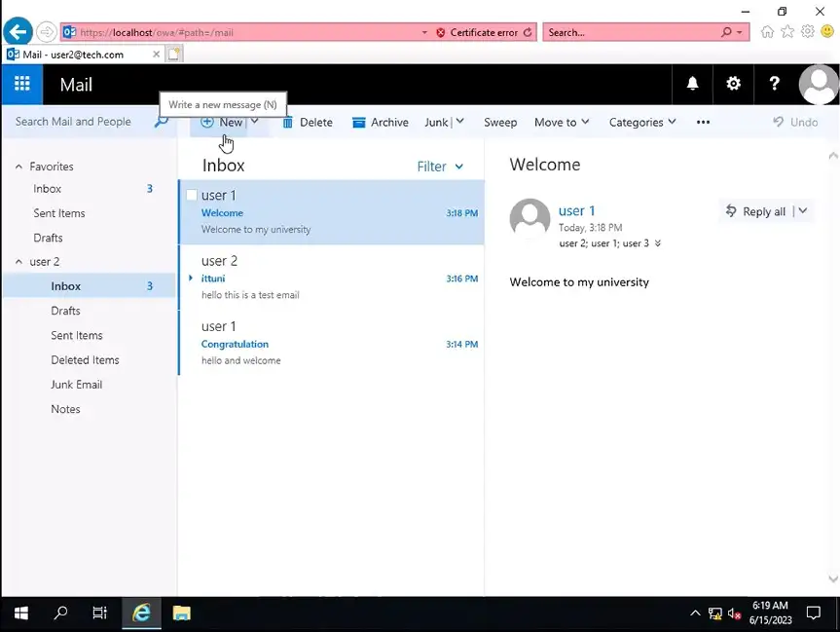Viewport: 840px width, 632px height.
Task: Open the Categories menu
Action: pos(642,123)
